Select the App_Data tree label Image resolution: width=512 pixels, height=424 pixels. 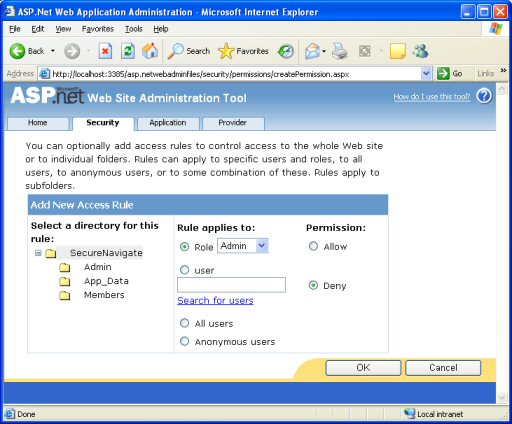[106, 281]
